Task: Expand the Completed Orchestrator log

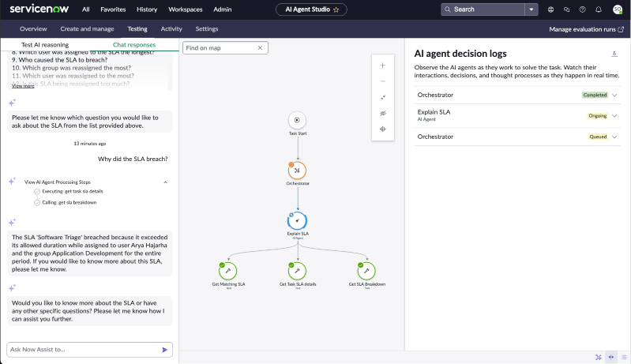Action: pyautogui.click(x=614, y=96)
